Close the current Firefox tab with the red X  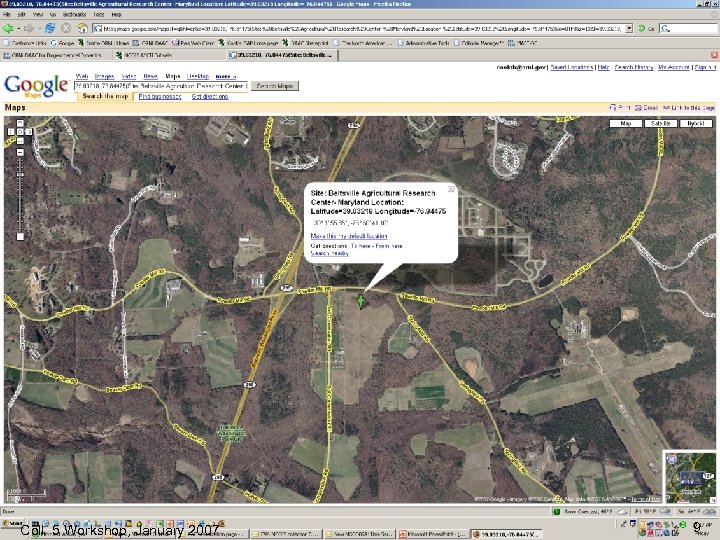[x=714, y=55]
